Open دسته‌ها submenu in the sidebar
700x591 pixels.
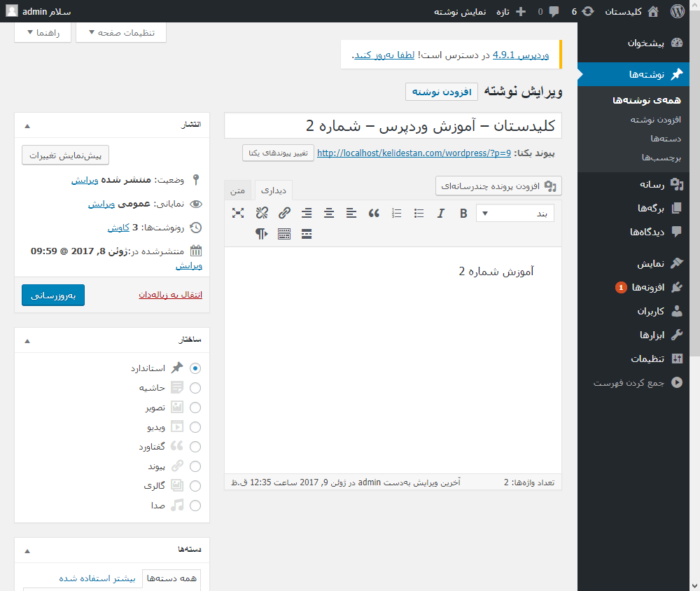665,139
